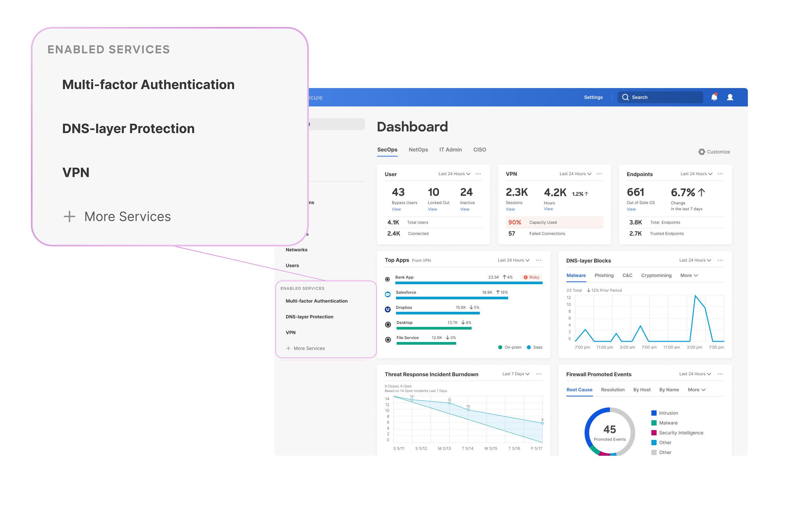The height and width of the screenshot is (505, 812).
Task: Open Firewall Promoted Events options menu
Action: (x=720, y=374)
